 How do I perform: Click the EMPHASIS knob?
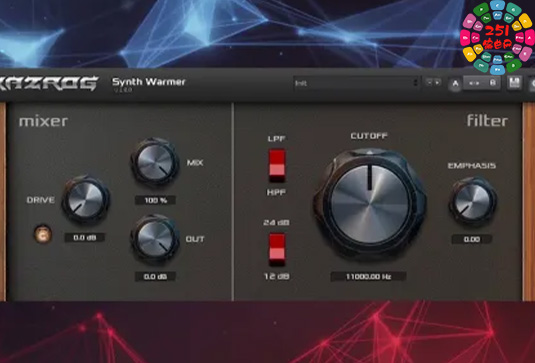click(x=473, y=201)
